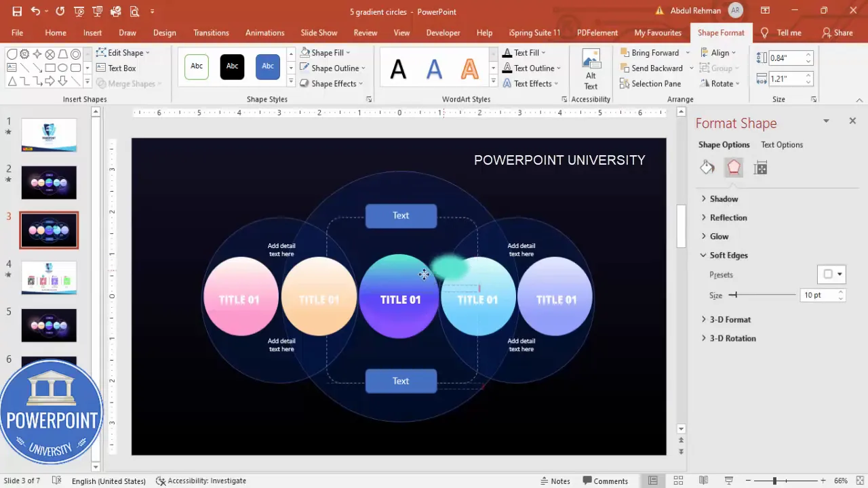Viewport: 868px width, 488px height.
Task: Apply the blue Abc shape style
Action: click(268, 66)
